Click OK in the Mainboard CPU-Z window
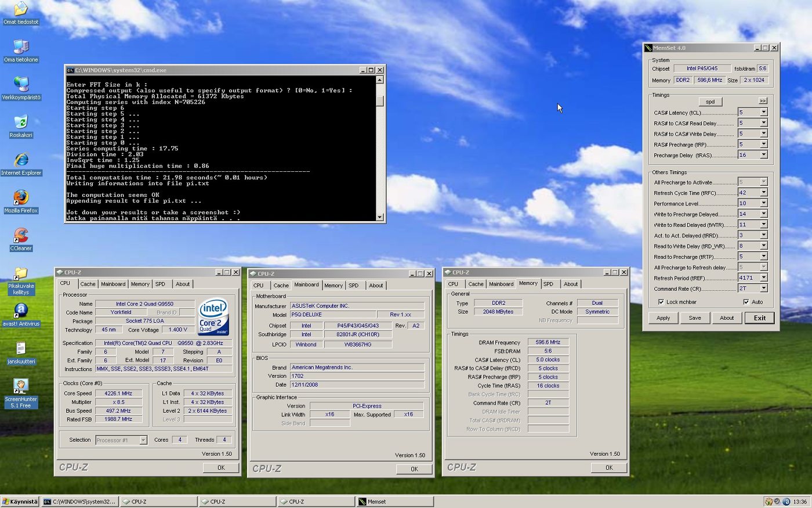 click(414, 469)
